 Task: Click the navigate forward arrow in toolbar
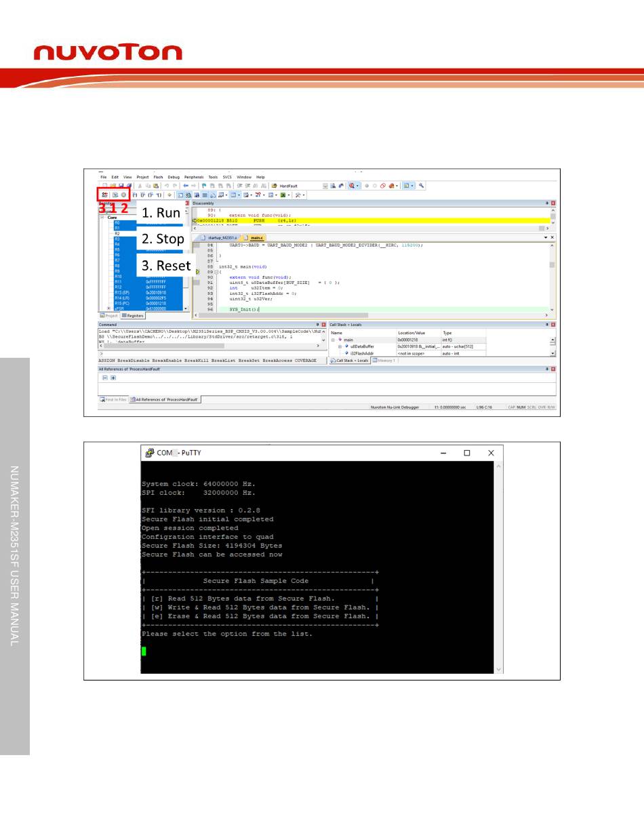point(194,185)
